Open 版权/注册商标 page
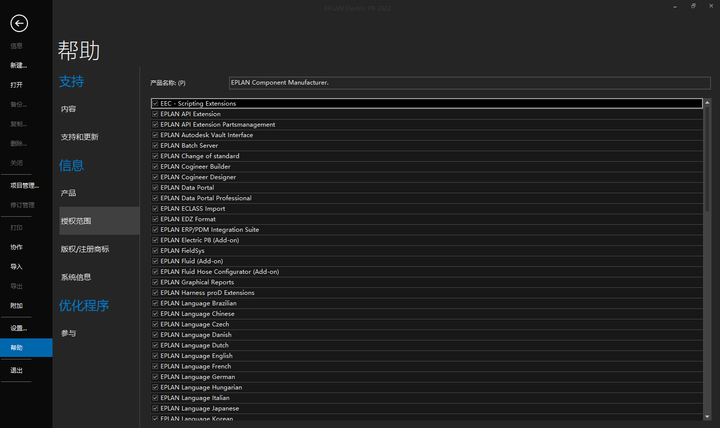720x428 pixels. (x=85, y=249)
